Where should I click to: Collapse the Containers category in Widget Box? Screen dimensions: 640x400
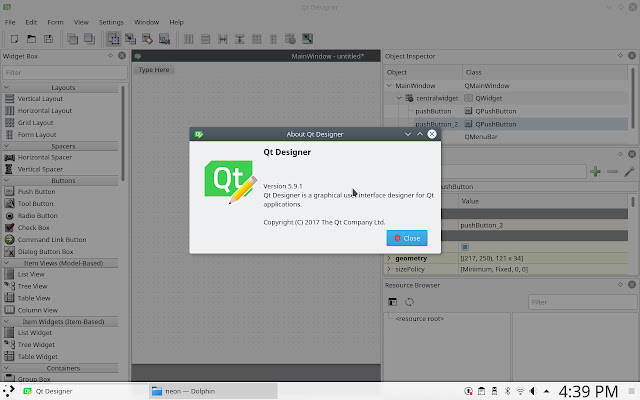point(7,368)
